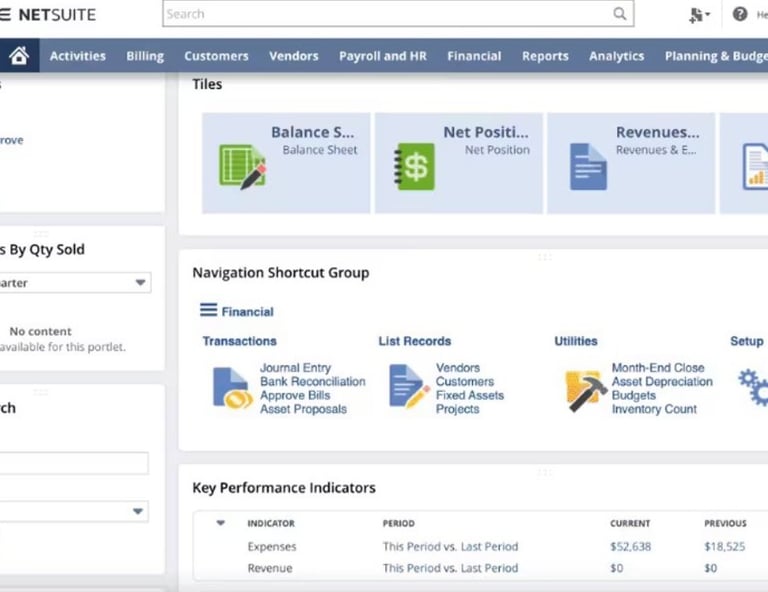Click the Financial shortcut group menu icon
The image size is (768, 592).
coord(208,310)
